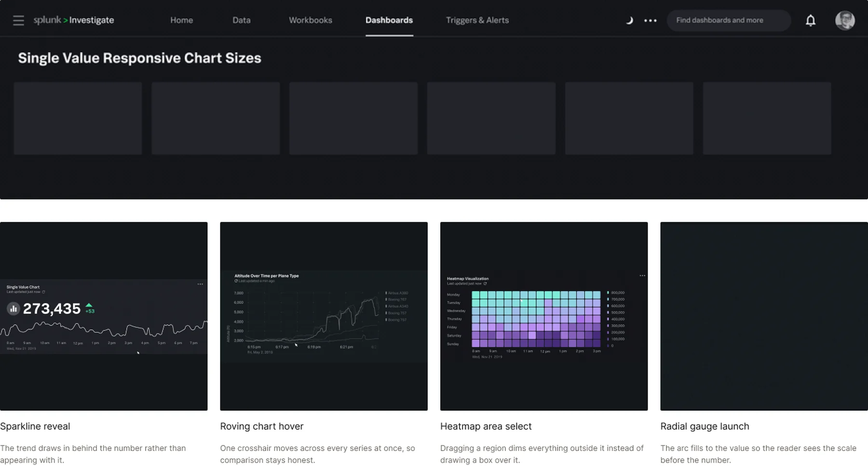Click the Radial gauge launch title
The height and width of the screenshot is (466, 868).
pyautogui.click(x=705, y=426)
